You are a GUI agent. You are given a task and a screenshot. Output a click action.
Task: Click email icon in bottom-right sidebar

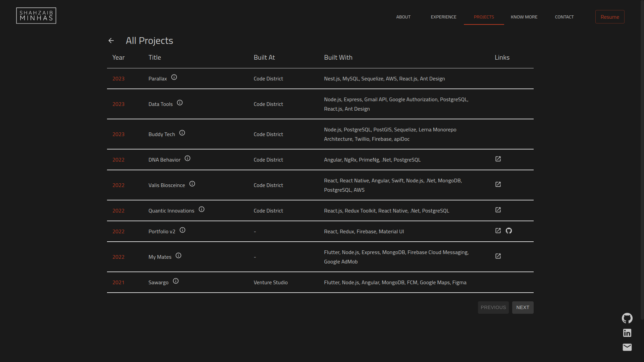pyautogui.click(x=627, y=347)
